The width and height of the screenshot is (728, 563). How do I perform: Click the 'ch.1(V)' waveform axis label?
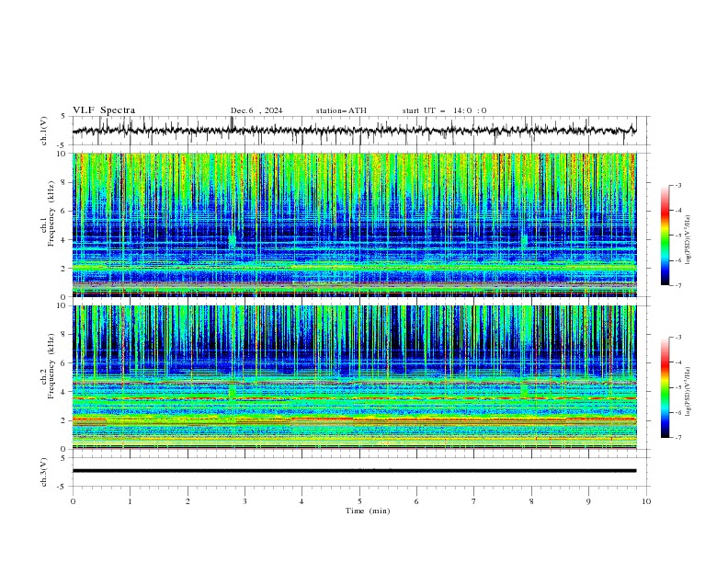[43, 131]
